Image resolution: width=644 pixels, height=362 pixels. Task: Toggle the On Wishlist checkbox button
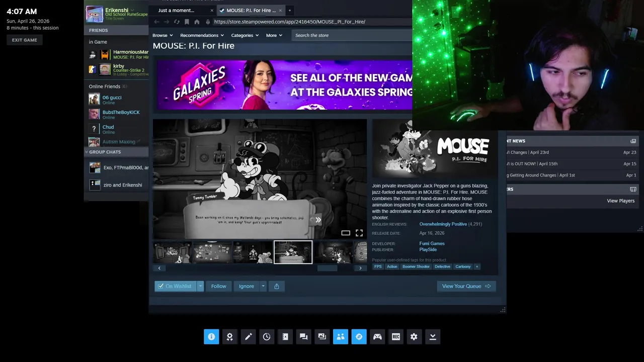176,286
